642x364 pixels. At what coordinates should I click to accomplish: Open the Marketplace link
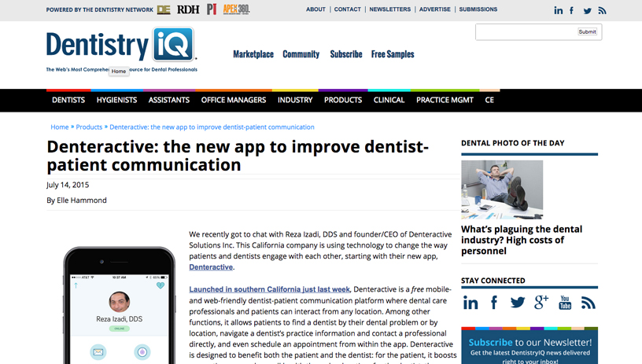[253, 54]
